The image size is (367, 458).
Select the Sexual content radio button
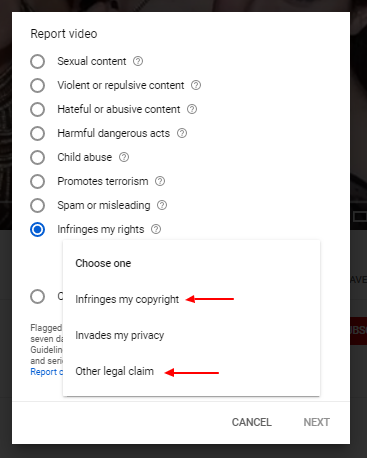coord(37,62)
